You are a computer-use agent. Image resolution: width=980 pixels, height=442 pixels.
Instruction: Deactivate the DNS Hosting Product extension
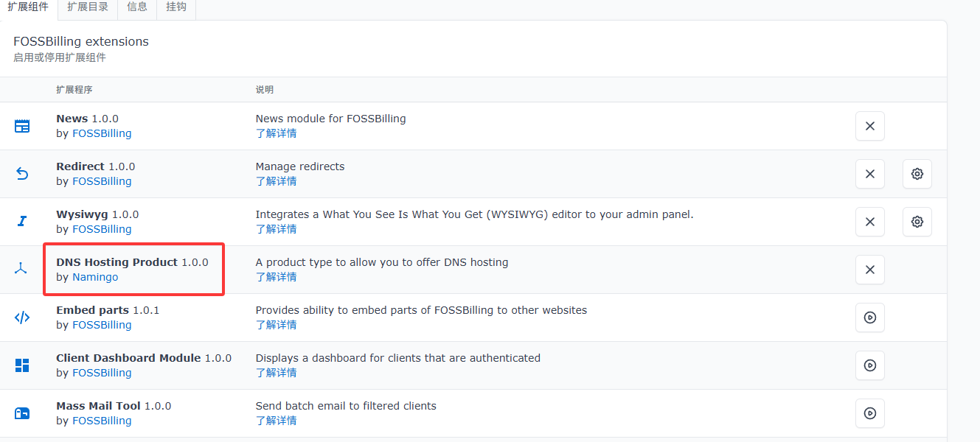[869, 270]
